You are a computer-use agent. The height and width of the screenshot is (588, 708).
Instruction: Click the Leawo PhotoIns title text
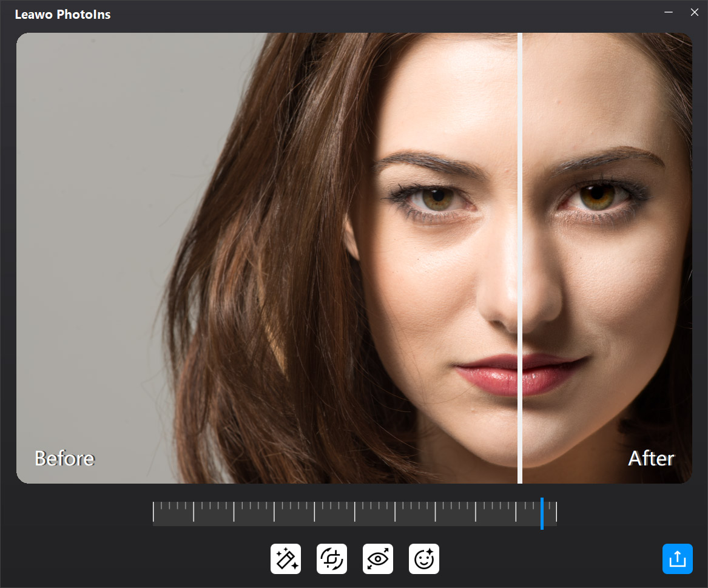tap(62, 15)
